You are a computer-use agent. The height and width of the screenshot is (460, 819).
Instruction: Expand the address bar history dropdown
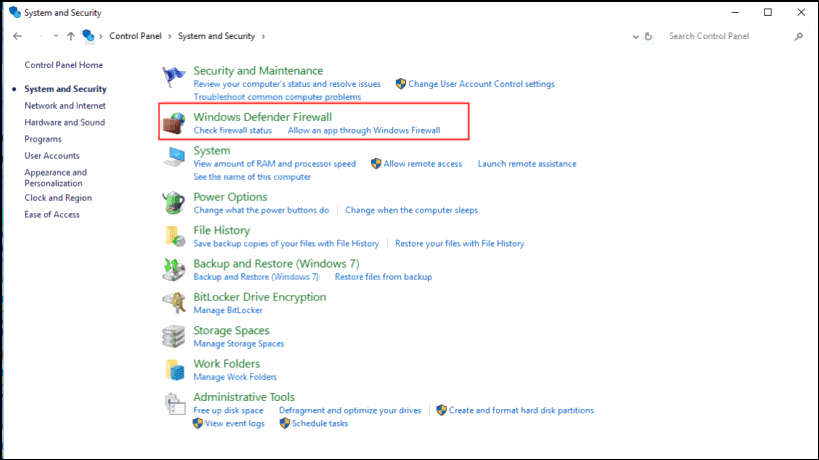click(x=635, y=37)
